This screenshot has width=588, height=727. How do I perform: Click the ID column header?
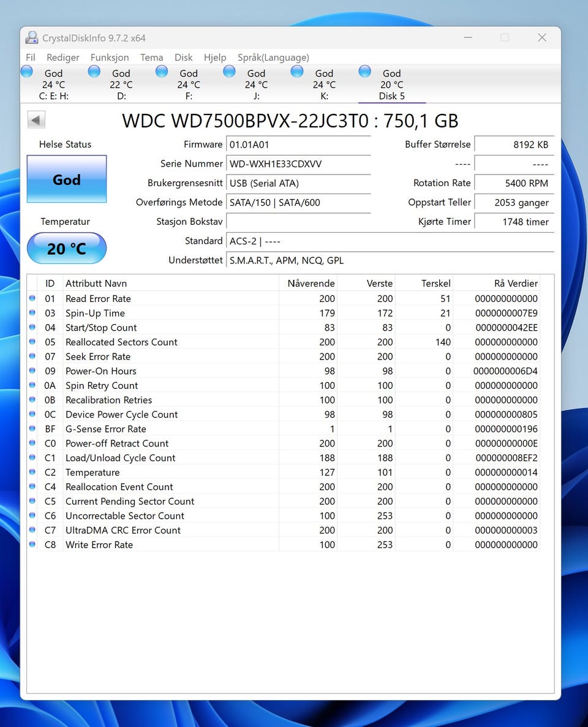50,284
